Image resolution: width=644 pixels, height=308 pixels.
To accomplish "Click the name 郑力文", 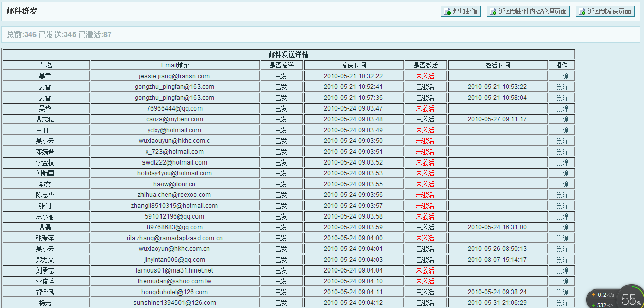I will 45,260.
